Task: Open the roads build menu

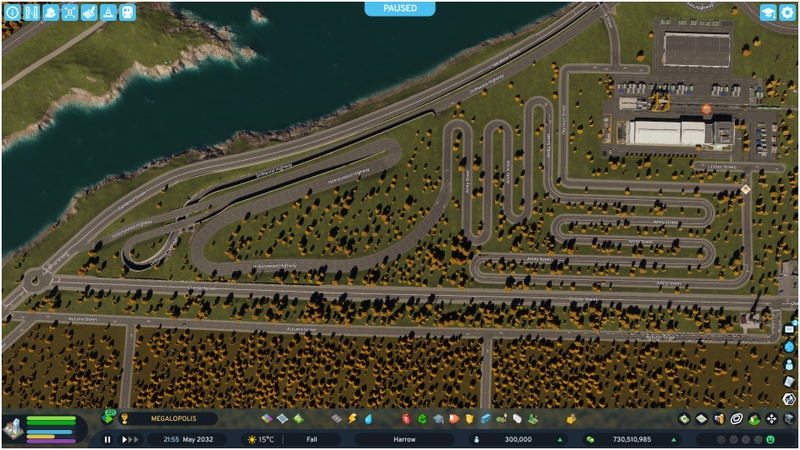Action: (x=336, y=419)
